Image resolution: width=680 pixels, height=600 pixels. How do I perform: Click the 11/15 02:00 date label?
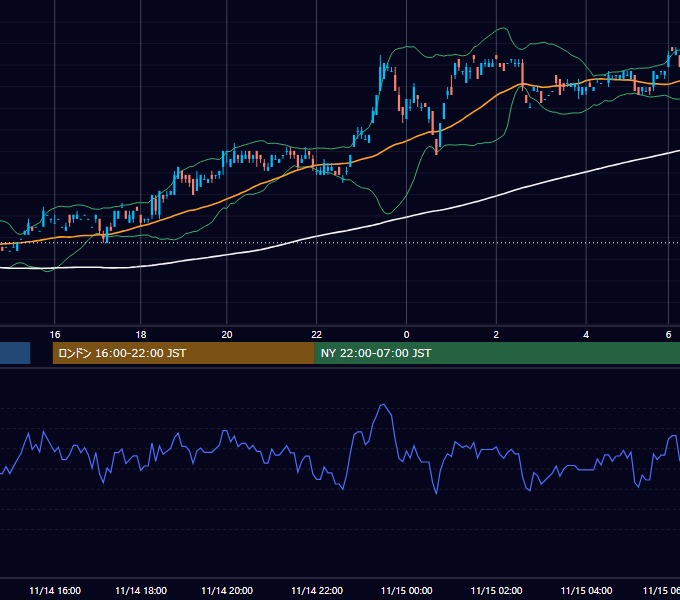497,590
